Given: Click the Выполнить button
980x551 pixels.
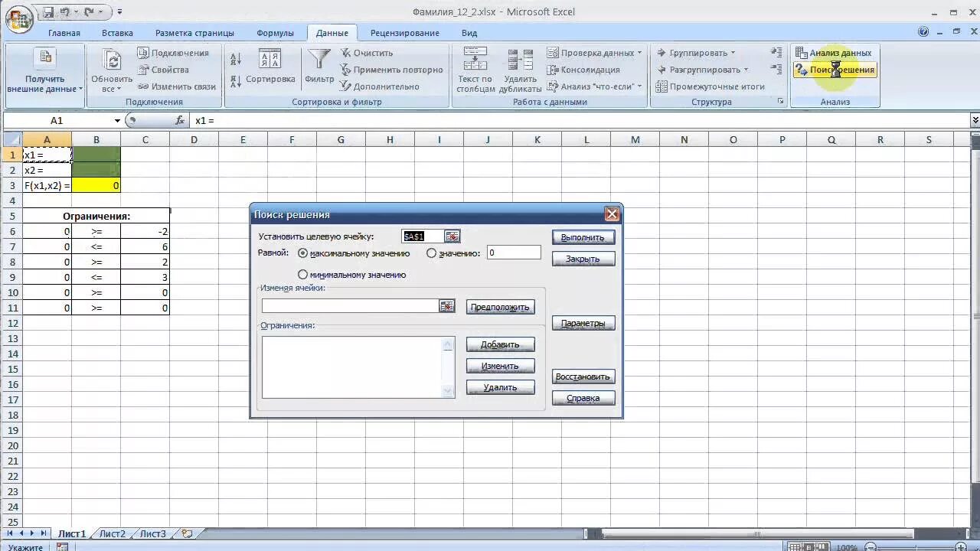Looking at the screenshot, I should pos(583,237).
